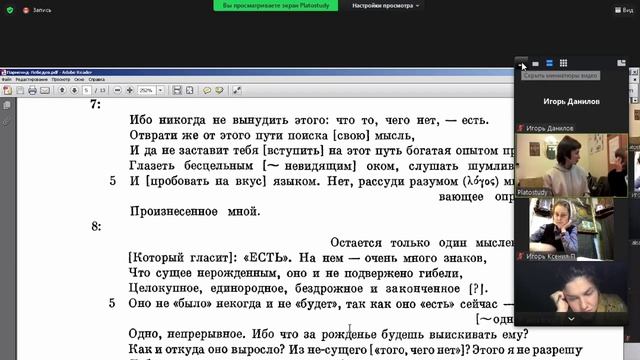The image size is (640, 360).
Task: Open the Файл menu in Adobe Reader
Action: click(7, 80)
